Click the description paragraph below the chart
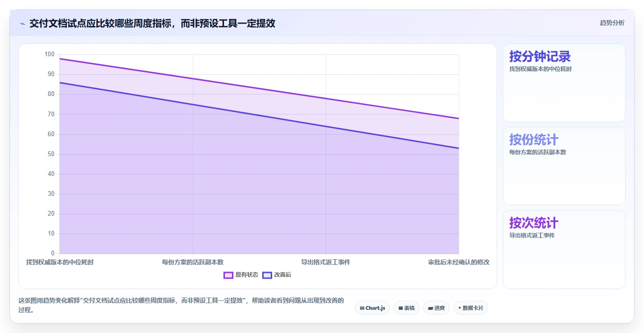 (181, 305)
